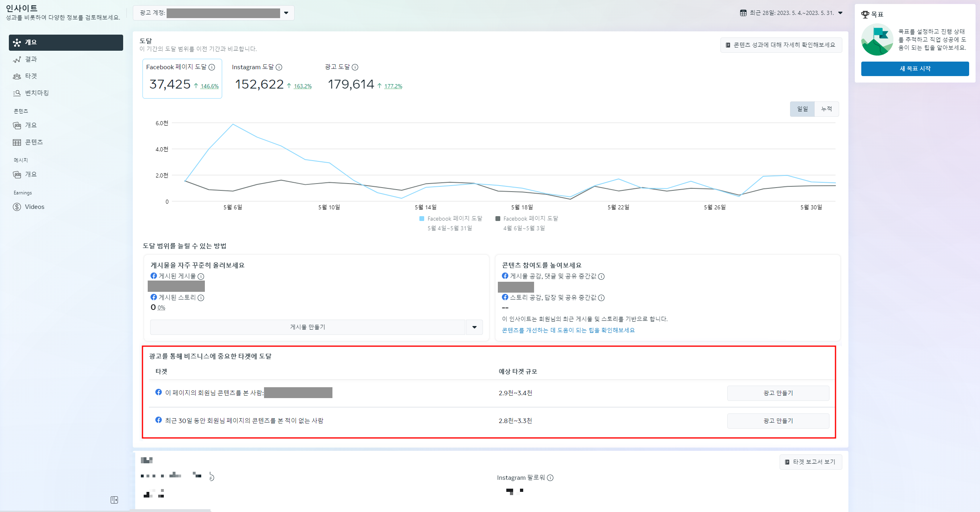Open the 광고 계정 dropdown
Viewport: 980px width, 512px height.
coord(286,13)
